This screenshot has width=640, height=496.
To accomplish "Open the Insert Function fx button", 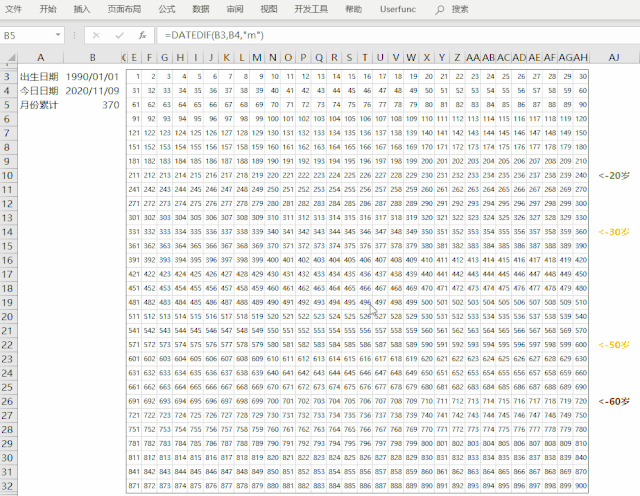I will (x=142, y=36).
